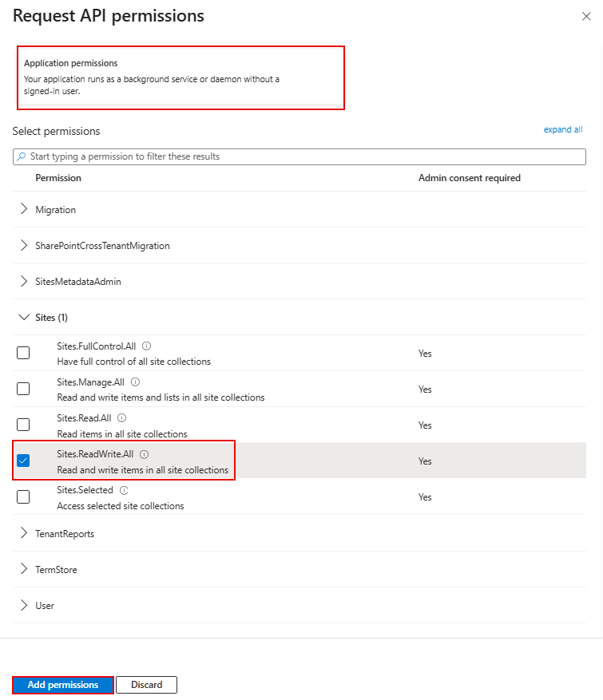Select the Sites.Read.All checkbox

click(23, 425)
